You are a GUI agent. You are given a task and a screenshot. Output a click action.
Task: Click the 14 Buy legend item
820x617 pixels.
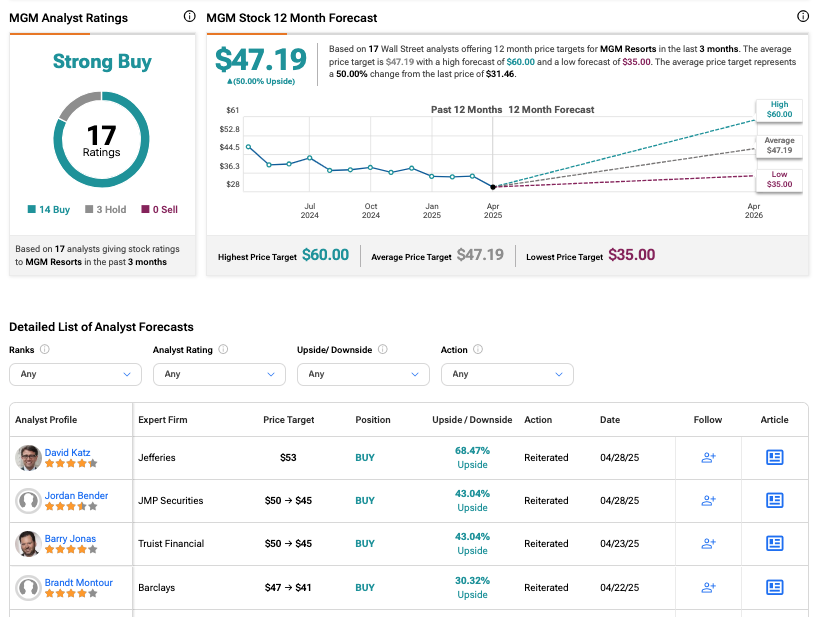click(x=49, y=209)
